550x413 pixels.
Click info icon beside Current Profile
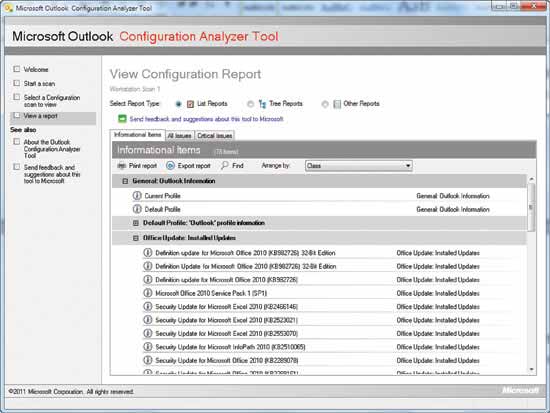click(137, 195)
